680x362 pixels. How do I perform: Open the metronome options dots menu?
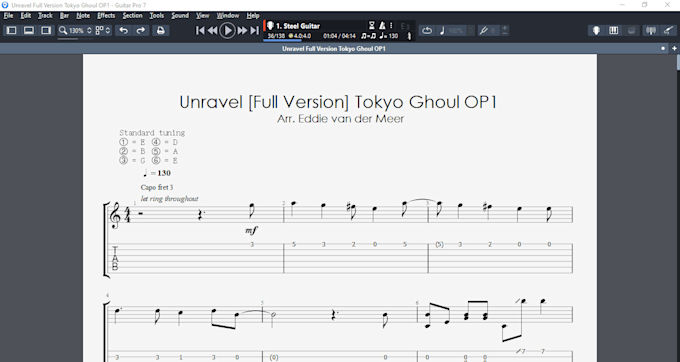(x=391, y=26)
